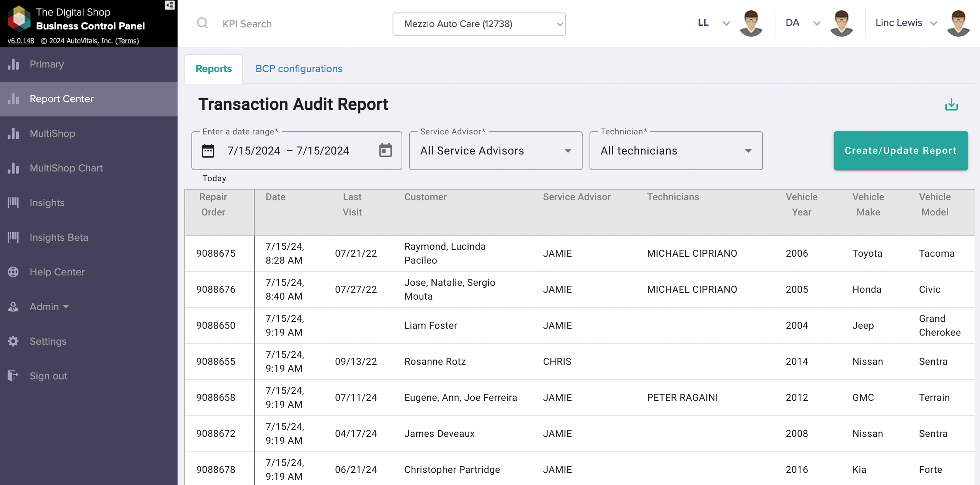Image resolution: width=980 pixels, height=485 pixels.
Task: Open Report Center in the sidebar
Action: [89, 99]
